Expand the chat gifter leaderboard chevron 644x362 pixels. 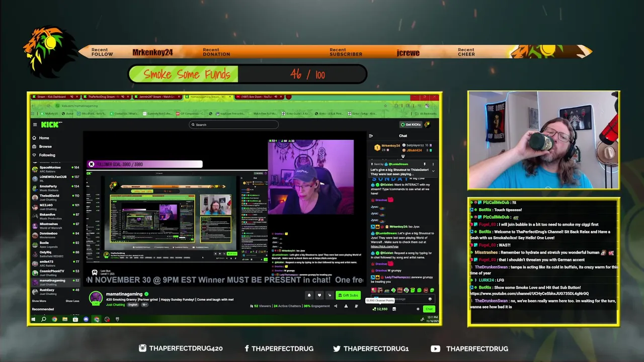(403, 157)
